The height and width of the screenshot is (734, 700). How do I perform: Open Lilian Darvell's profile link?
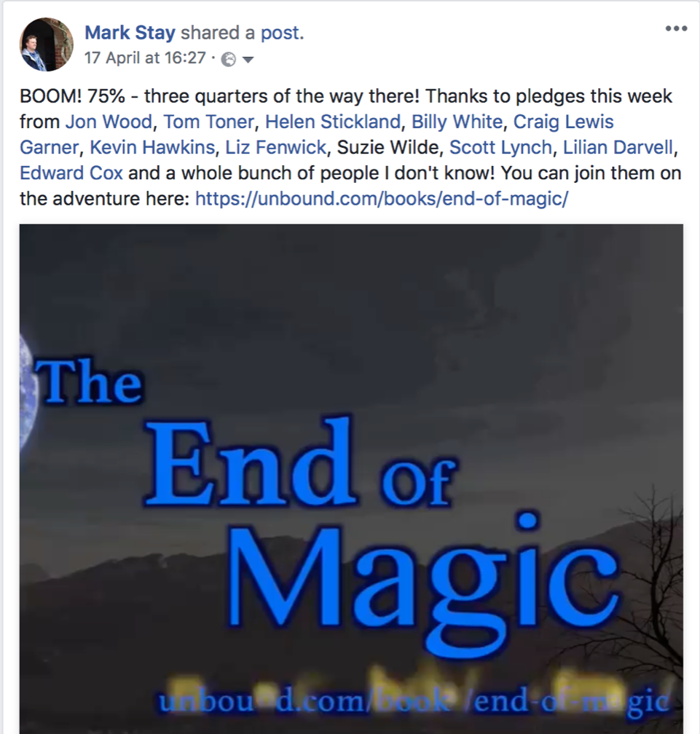pyautogui.click(x=618, y=147)
